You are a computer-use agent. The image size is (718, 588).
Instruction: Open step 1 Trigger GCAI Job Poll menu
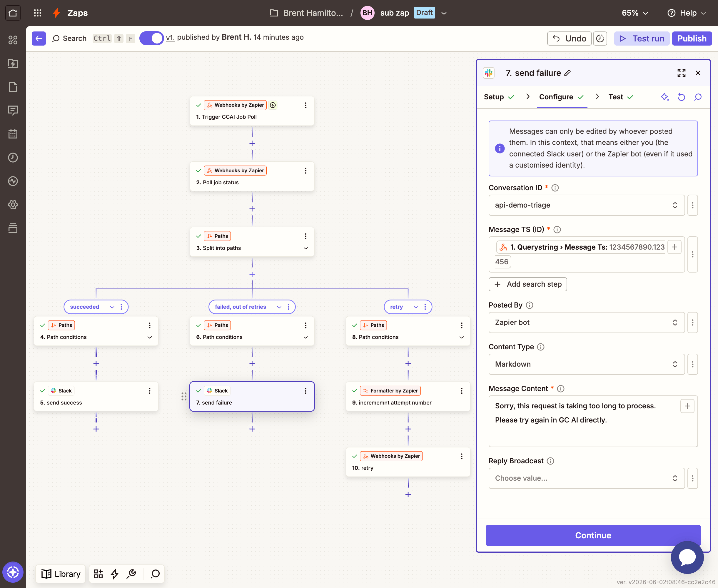(x=305, y=105)
